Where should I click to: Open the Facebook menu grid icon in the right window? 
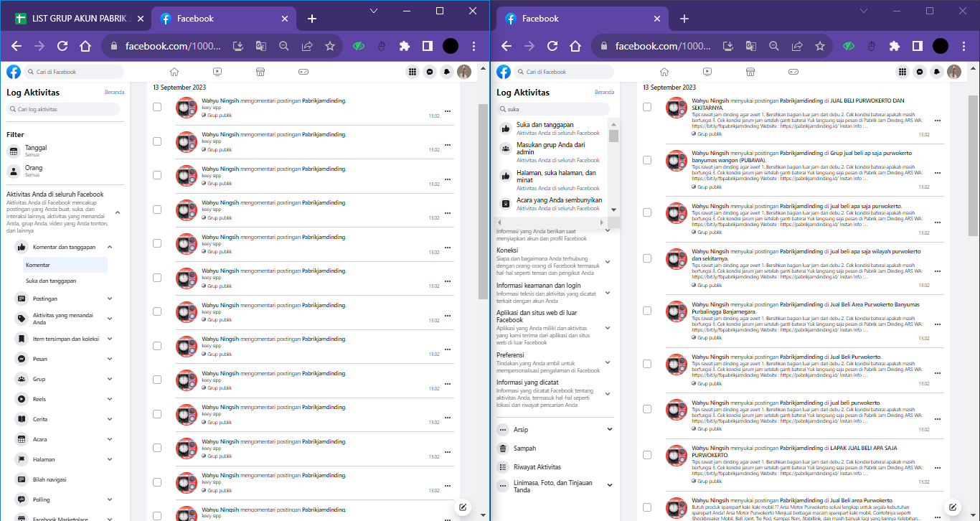click(903, 72)
